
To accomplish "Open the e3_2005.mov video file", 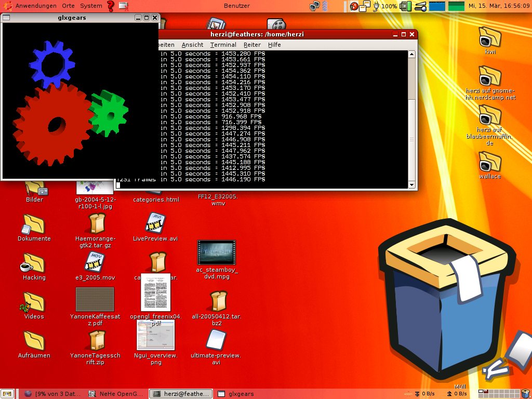I will (95, 263).
